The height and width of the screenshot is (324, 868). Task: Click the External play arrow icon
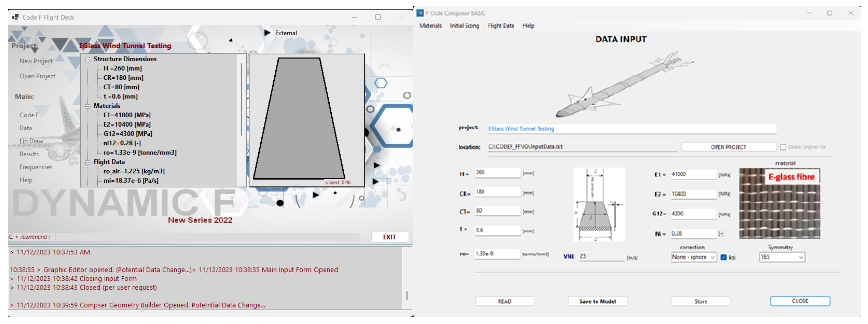click(x=267, y=33)
